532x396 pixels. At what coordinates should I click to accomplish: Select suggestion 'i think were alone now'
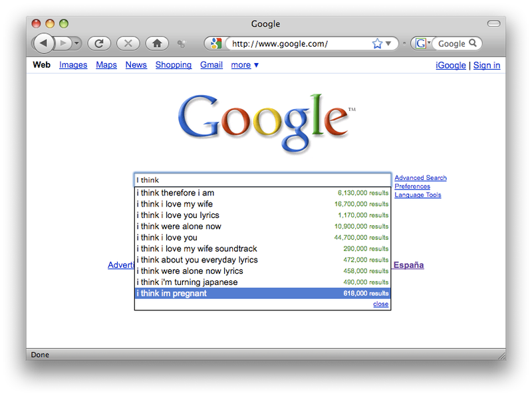[263, 226]
